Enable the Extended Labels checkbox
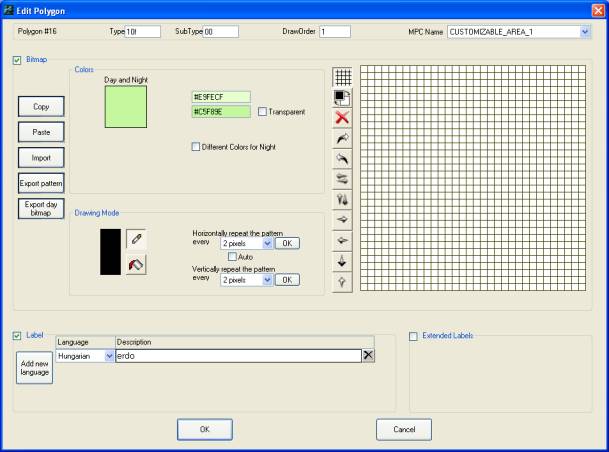 point(414,336)
